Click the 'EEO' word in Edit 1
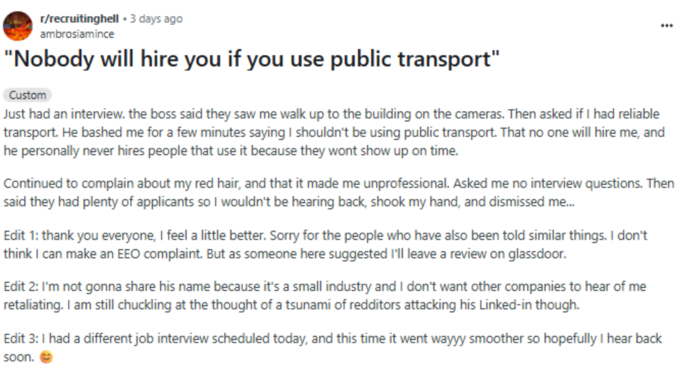 128,254
